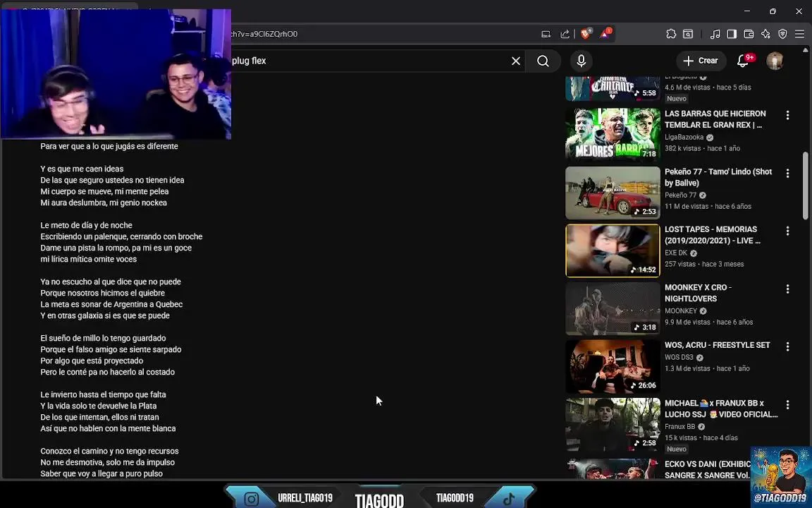Restore down the browser window
Image resolution: width=812 pixels, height=508 pixels.
click(x=773, y=11)
